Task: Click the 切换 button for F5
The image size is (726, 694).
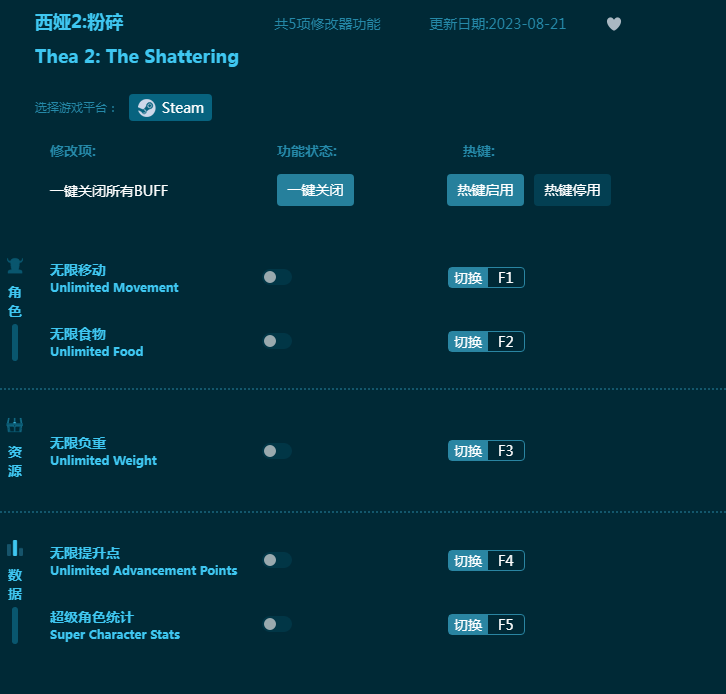Action: point(468,625)
